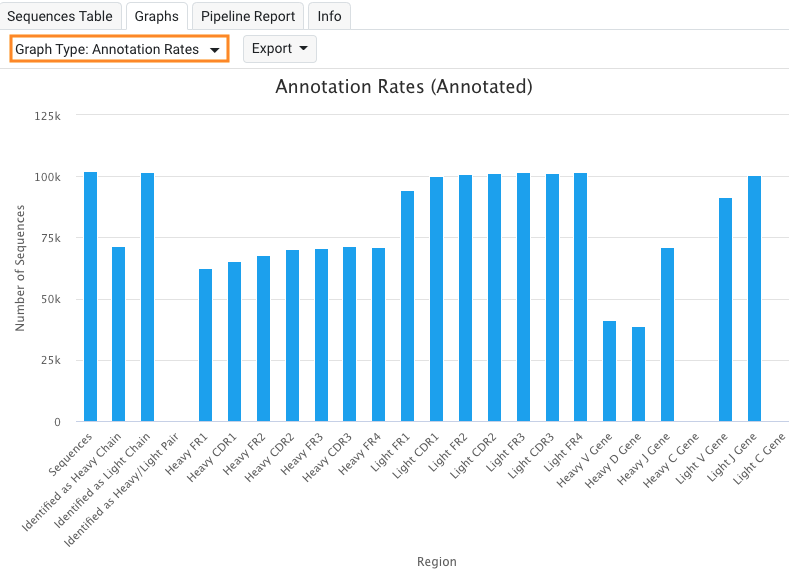This screenshot has height=575, width=789.
Task: Click the Heavy CDR3 bar
Action: point(350,334)
